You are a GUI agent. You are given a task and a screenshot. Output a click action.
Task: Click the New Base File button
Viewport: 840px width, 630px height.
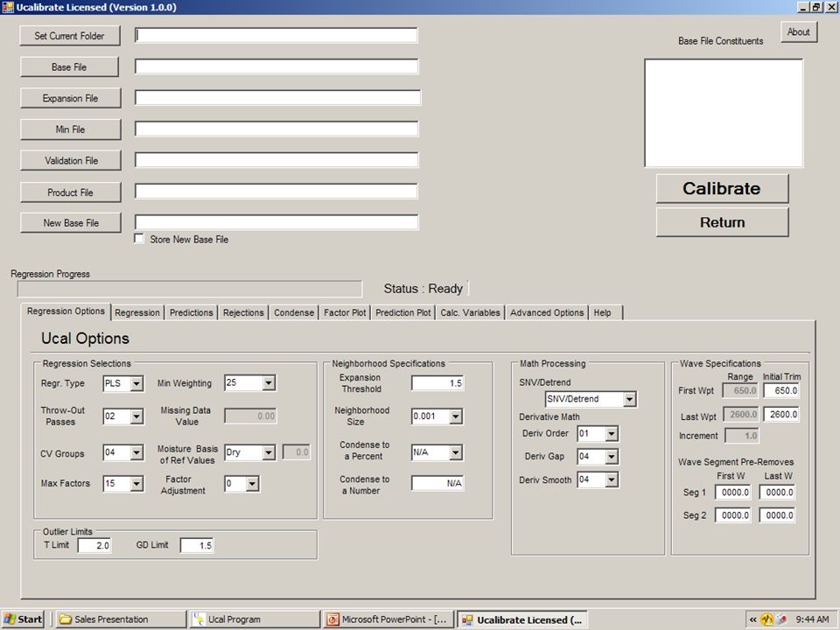[x=71, y=223]
